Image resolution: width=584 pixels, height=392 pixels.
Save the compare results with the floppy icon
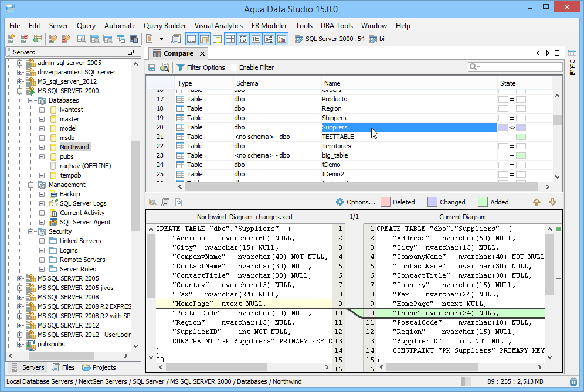point(152,67)
